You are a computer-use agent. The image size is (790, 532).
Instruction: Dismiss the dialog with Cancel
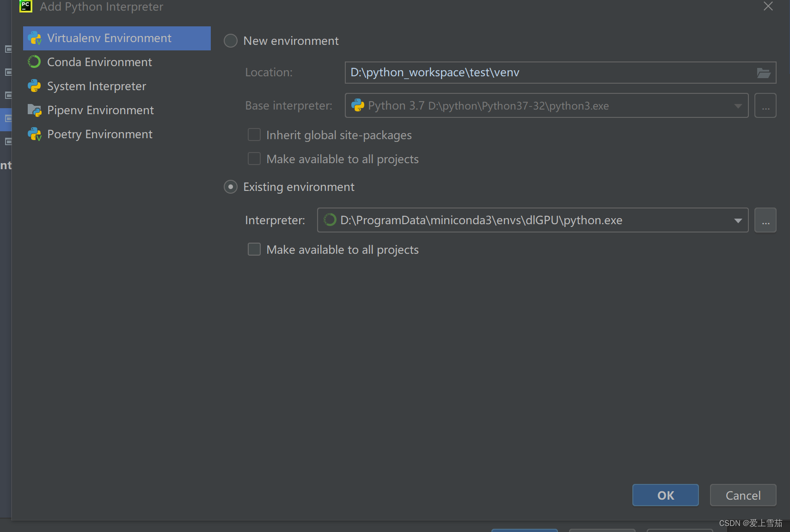[x=742, y=495]
